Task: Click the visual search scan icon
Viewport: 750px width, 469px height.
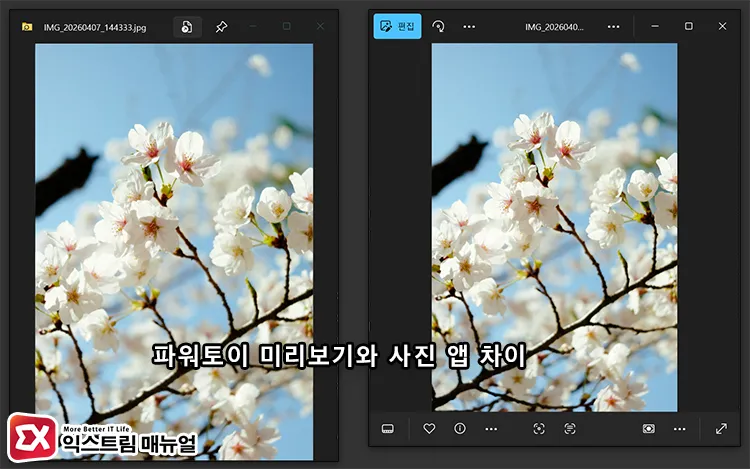Action: tap(539, 429)
